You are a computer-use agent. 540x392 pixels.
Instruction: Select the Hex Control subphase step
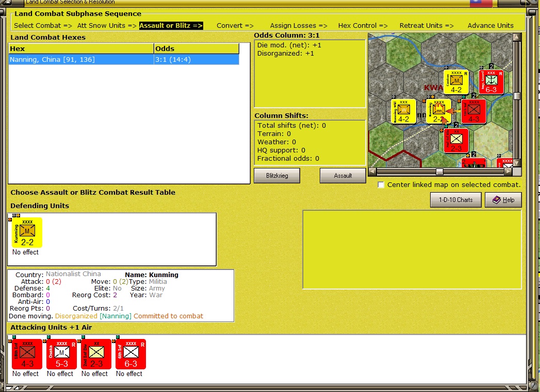[363, 25]
